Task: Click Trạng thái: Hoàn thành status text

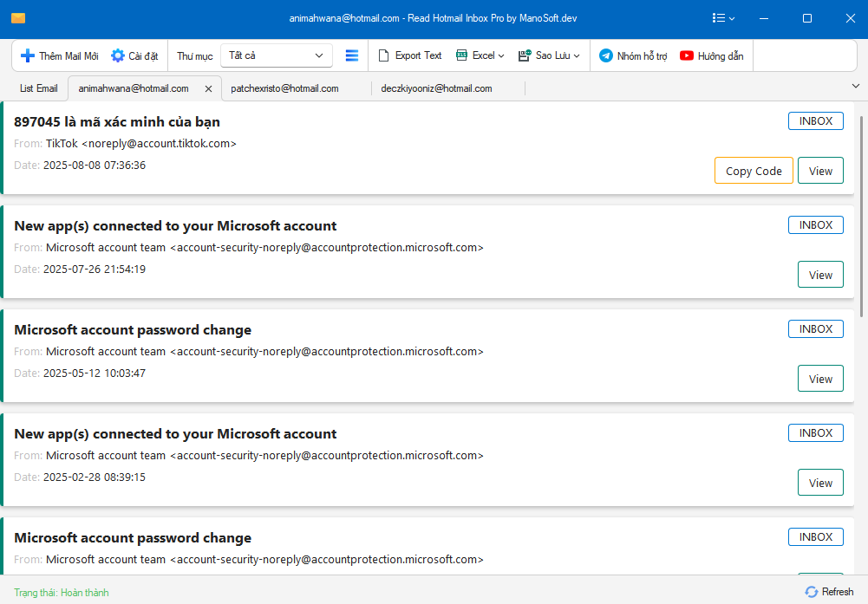Action: pos(62,593)
